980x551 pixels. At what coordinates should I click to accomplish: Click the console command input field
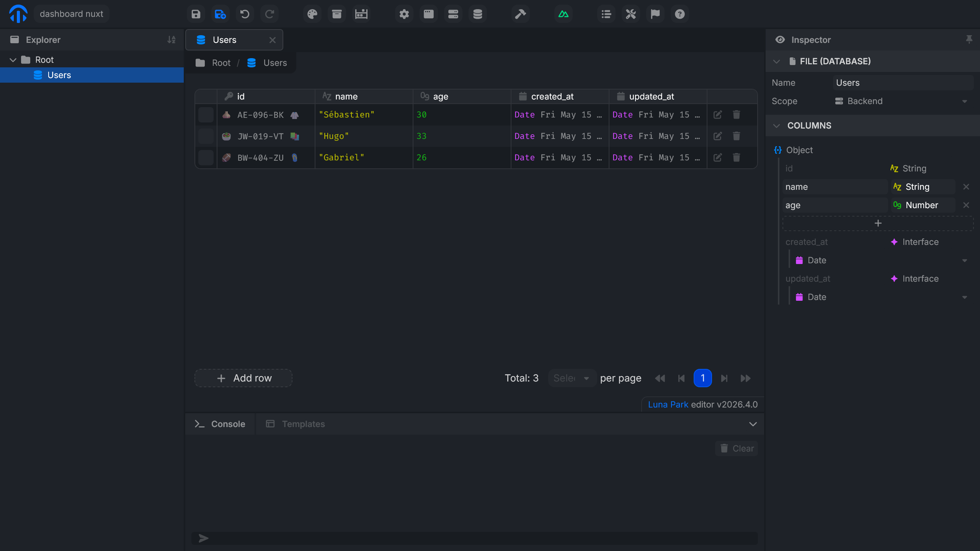click(x=475, y=538)
